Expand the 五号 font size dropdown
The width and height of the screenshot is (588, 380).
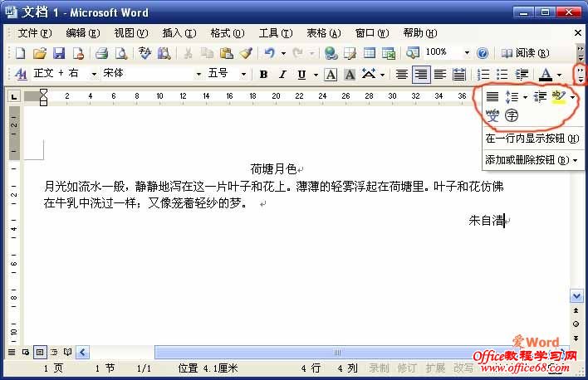coord(243,75)
